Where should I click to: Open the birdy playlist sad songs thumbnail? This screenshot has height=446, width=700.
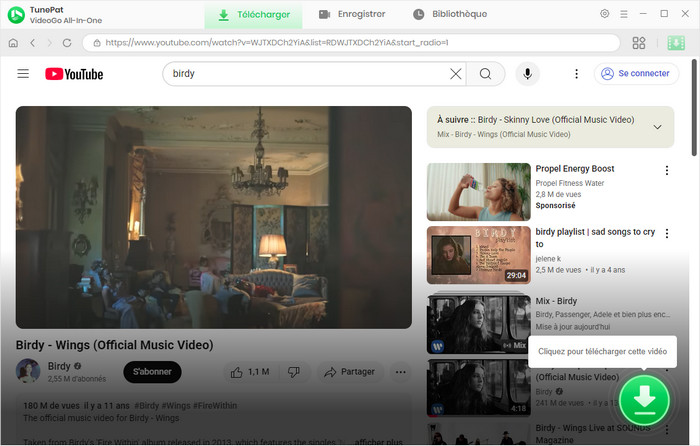478,255
